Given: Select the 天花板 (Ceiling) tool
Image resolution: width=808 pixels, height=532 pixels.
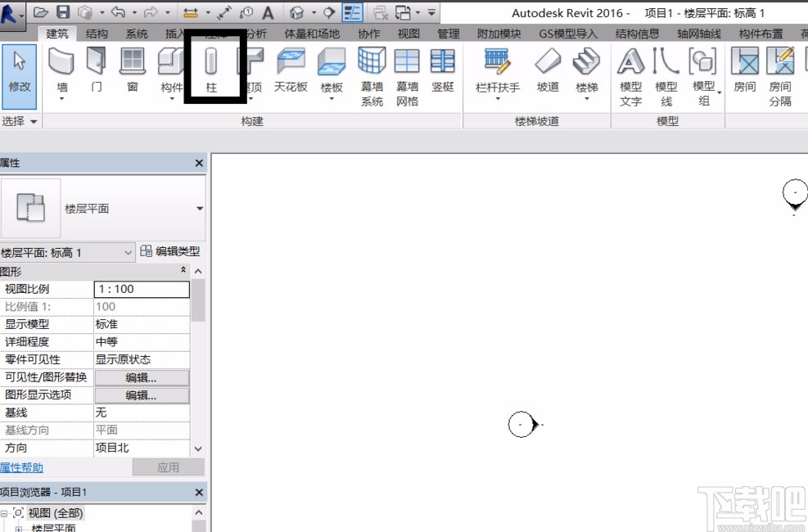Looking at the screenshot, I should (290, 70).
